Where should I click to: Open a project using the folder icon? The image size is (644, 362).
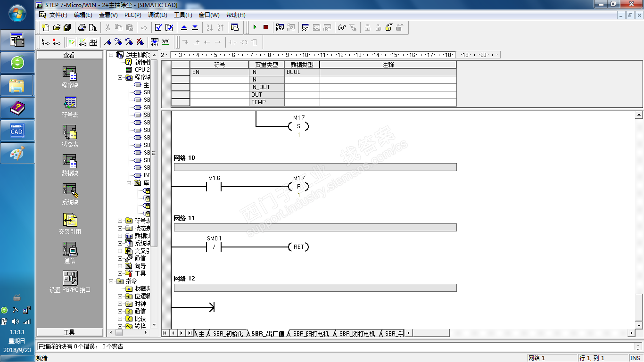pos(57,27)
